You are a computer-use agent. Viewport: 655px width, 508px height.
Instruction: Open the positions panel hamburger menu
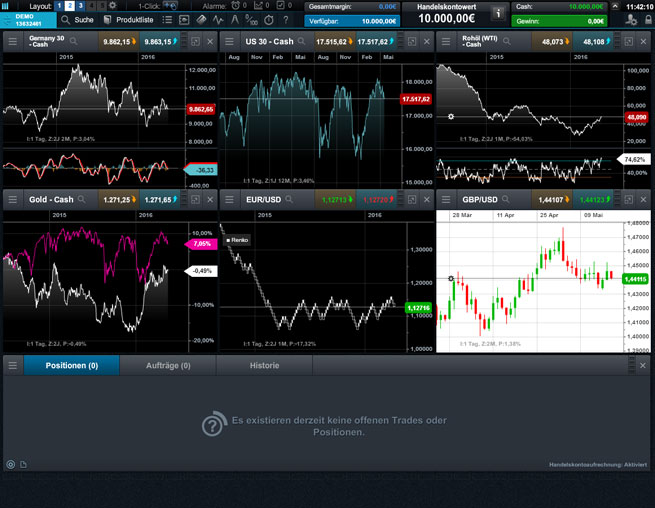13,366
